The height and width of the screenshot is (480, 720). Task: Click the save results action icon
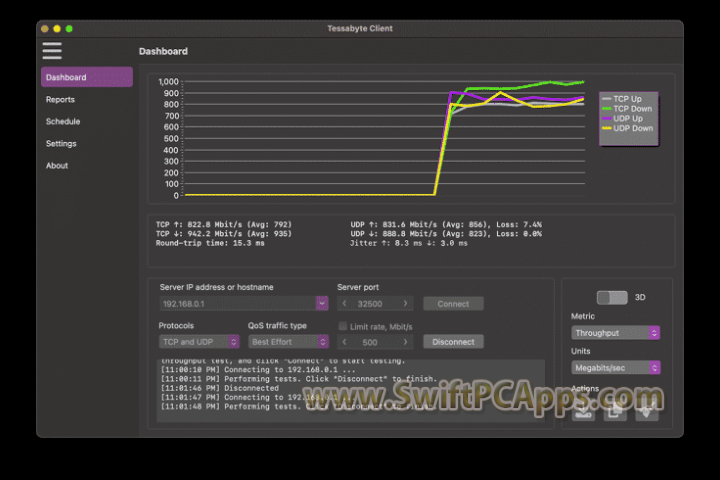coord(583,411)
